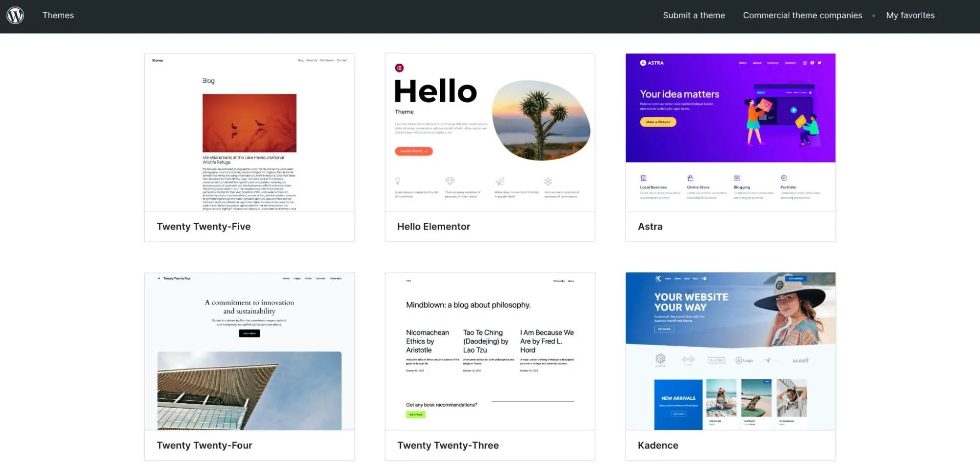The height and width of the screenshot is (468, 980).
Task: Open the Twenty Twenty-Five theme thumbnail
Action: (249, 133)
